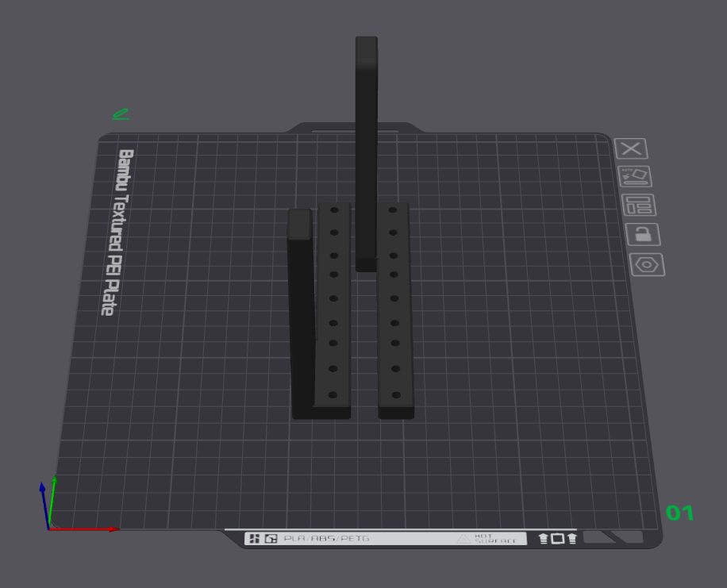Click the Bambu Textured PEI Plate label
727x588 pixels.
click(118, 232)
